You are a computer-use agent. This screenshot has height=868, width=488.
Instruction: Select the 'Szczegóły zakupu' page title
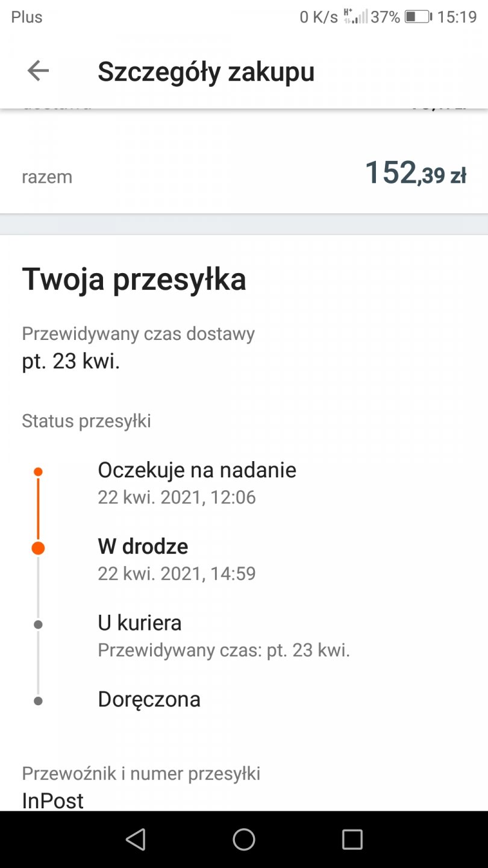(x=206, y=71)
